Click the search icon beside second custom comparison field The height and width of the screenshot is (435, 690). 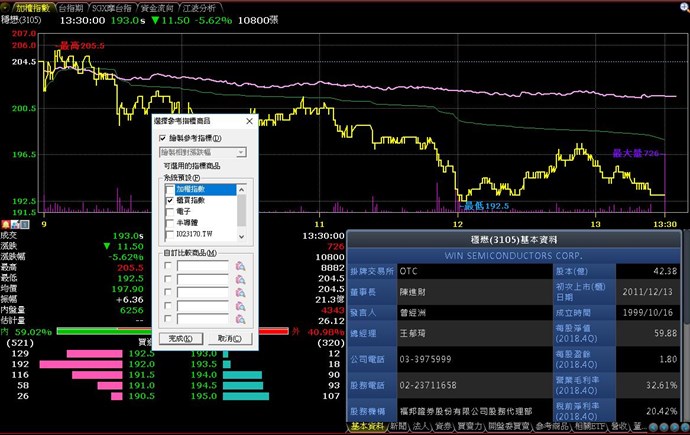tap(240, 279)
